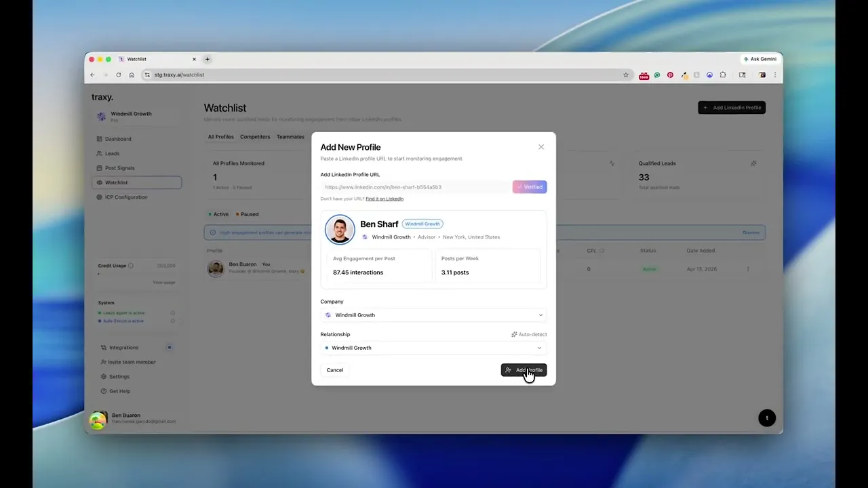Close the Add New Profile dialog with X
Image resolution: width=868 pixels, height=488 pixels.
pos(541,147)
